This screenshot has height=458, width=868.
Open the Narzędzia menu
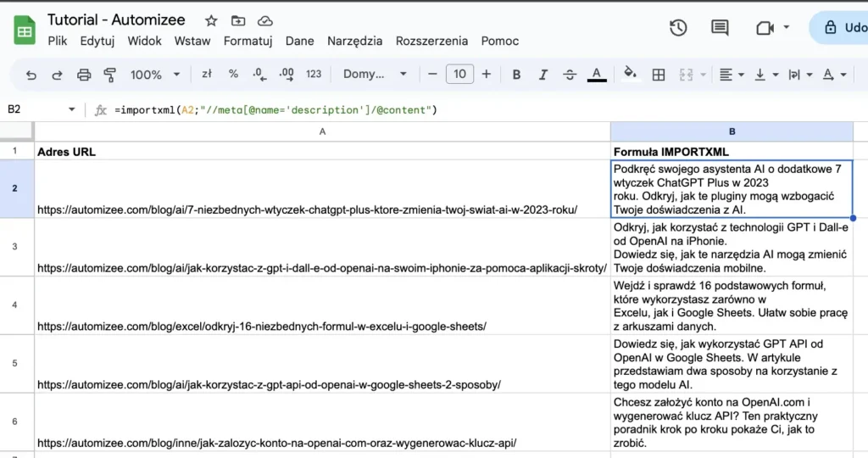click(x=355, y=41)
